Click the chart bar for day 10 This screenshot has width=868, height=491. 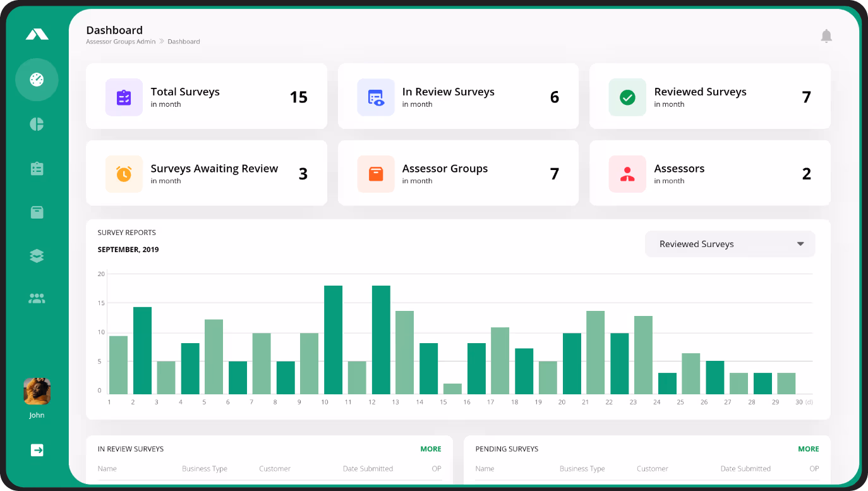click(333, 339)
